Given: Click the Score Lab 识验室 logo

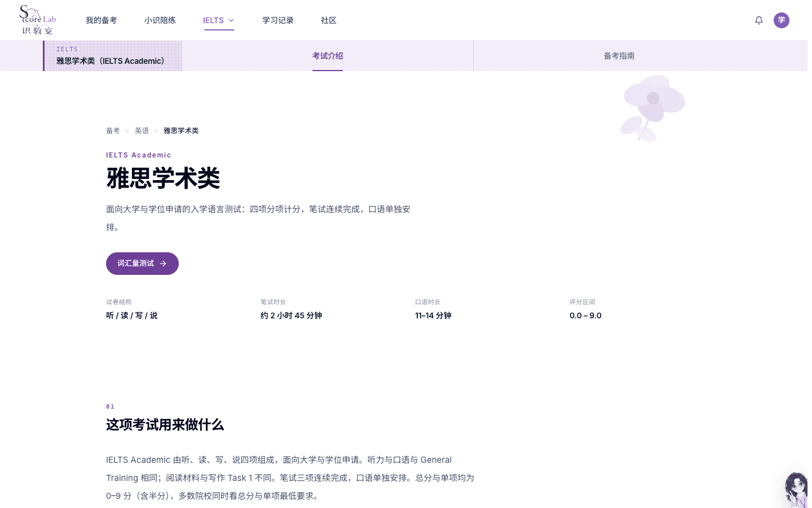Looking at the screenshot, I should 37,20.
